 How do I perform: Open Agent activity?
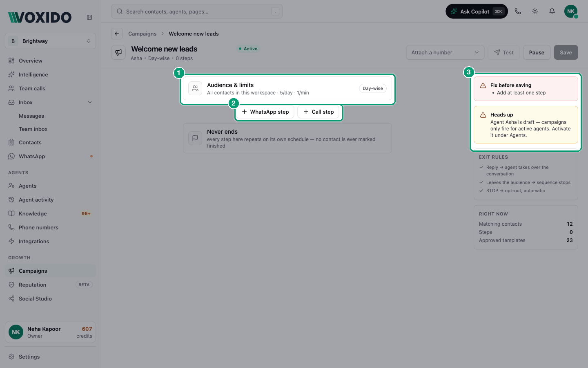tap(50, 200)
